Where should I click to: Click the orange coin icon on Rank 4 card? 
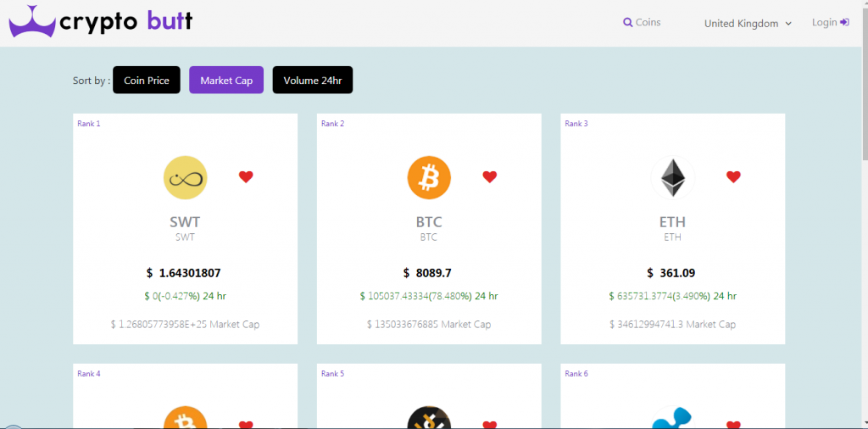[x=186, y=417]
